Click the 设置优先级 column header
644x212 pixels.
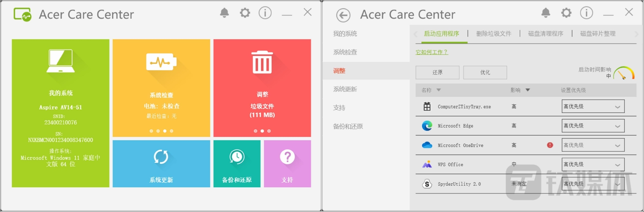tap(573, 90)
